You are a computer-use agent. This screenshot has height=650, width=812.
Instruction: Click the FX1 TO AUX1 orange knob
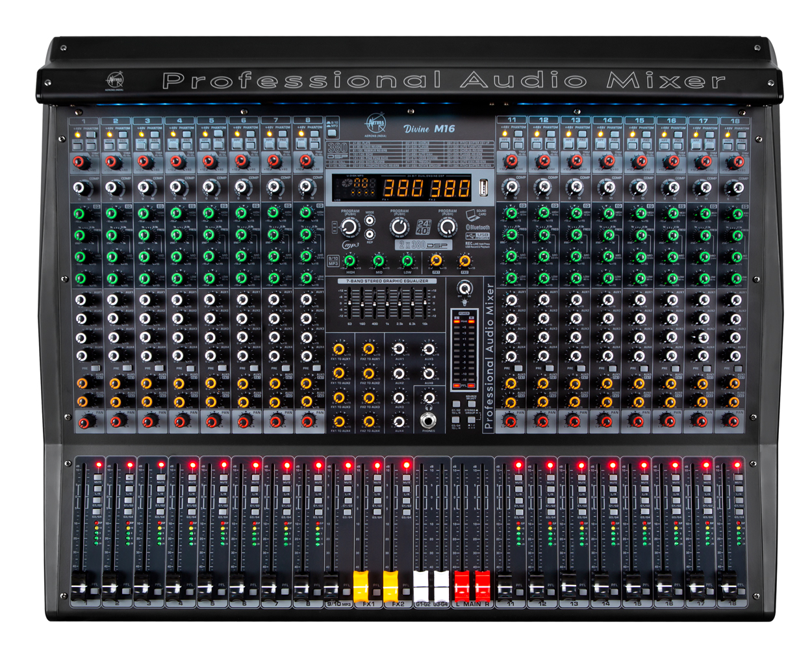pyautogui.click(x=339, y=349)
